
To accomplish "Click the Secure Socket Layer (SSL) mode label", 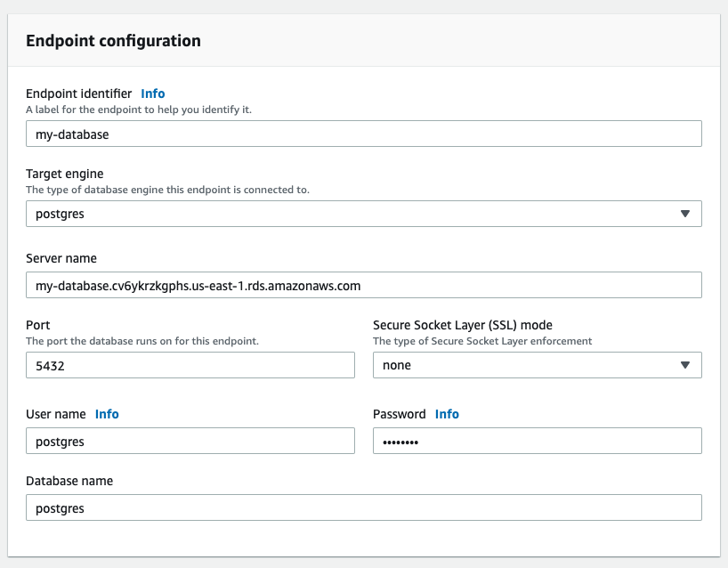I will click(463, 325).
